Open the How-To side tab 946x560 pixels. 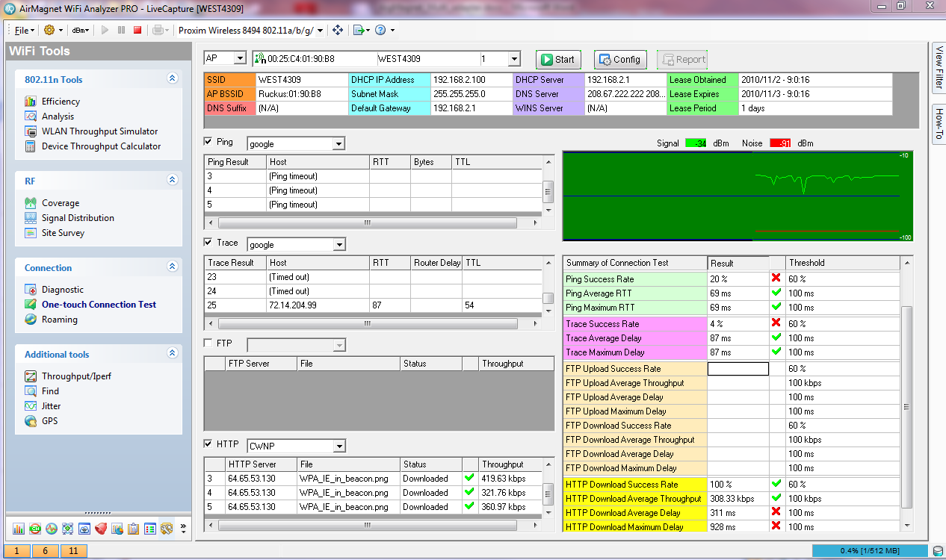coord(939,125)
